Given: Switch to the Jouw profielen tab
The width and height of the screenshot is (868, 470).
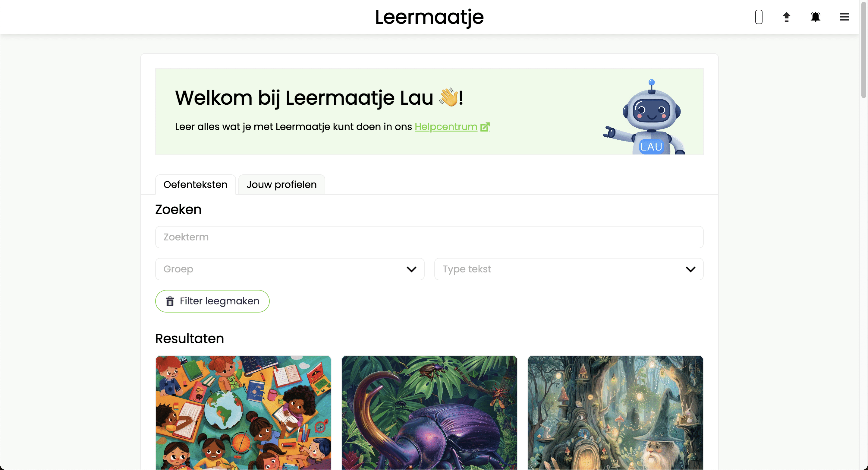Looking at the screenshot, I should [x=281, y=184].
